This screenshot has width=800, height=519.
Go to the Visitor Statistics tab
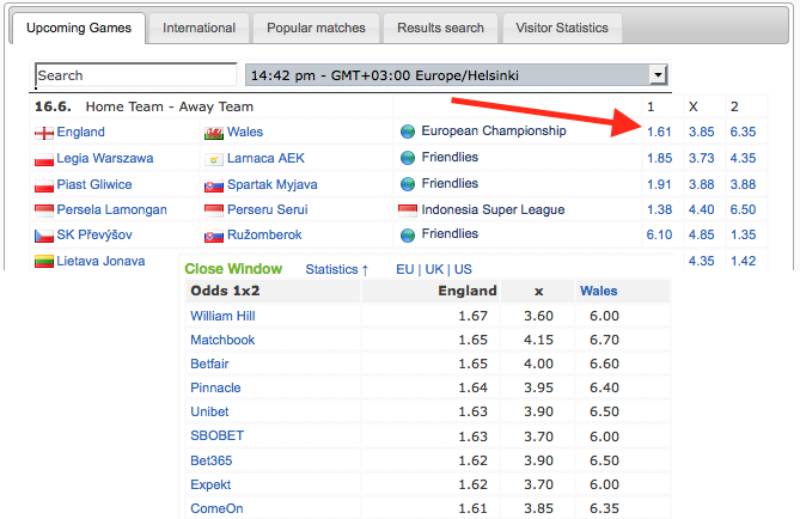tap(561, 28)
